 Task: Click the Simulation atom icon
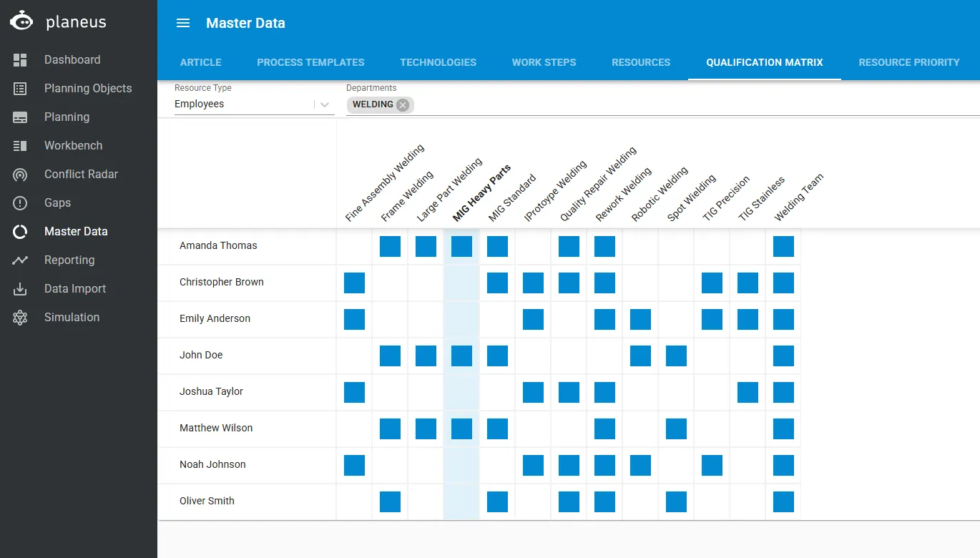click(20, 318)
